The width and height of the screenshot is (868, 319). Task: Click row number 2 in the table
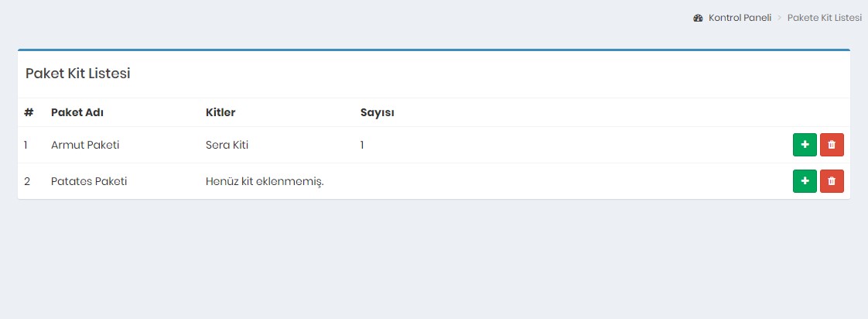[x=27, y=181]
